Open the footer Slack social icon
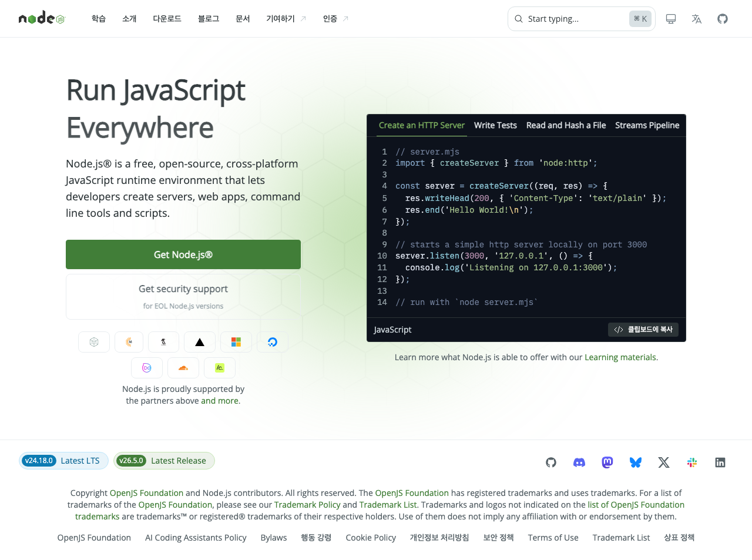752x560 pixels. 692,462
